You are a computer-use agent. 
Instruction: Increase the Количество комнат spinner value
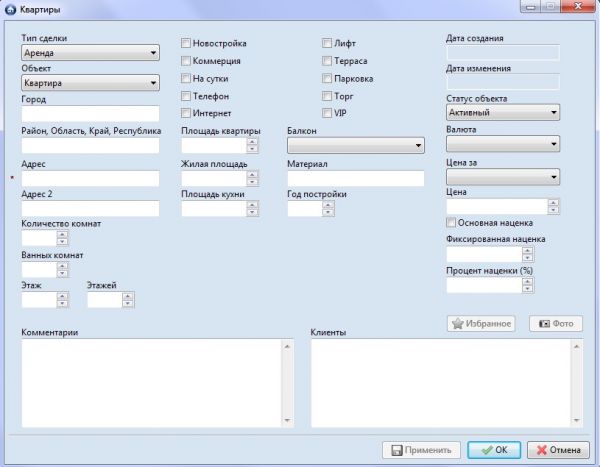[x=62, y=234]
